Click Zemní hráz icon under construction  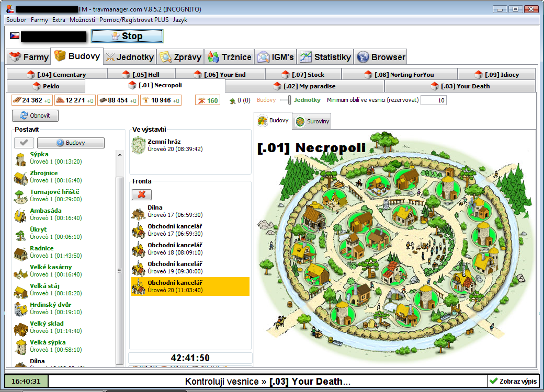(139, 145)
